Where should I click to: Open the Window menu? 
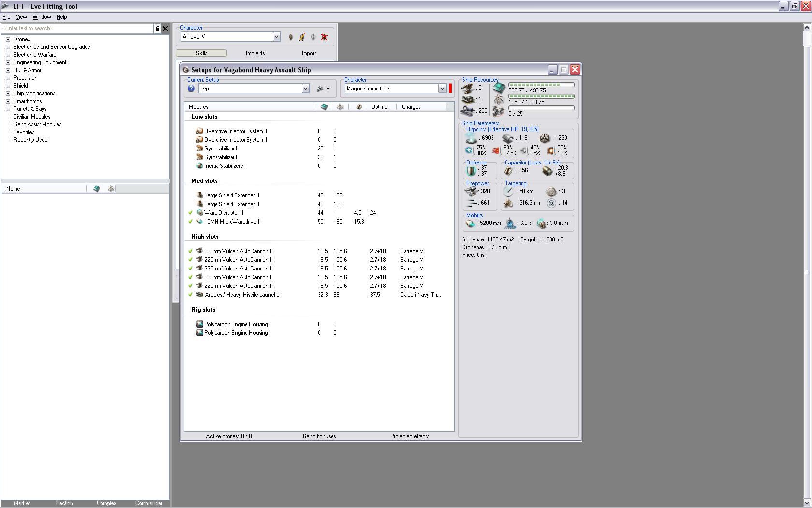pos(42,17)
